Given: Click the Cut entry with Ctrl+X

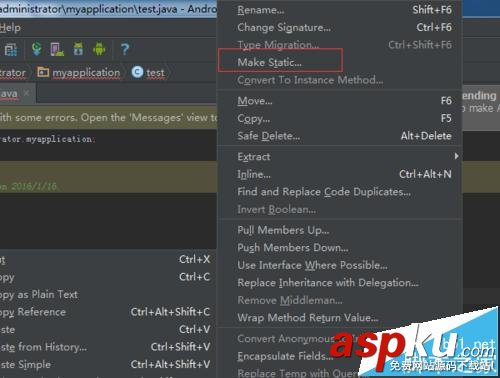Looking at the screenshot, I should click(107, 259).
